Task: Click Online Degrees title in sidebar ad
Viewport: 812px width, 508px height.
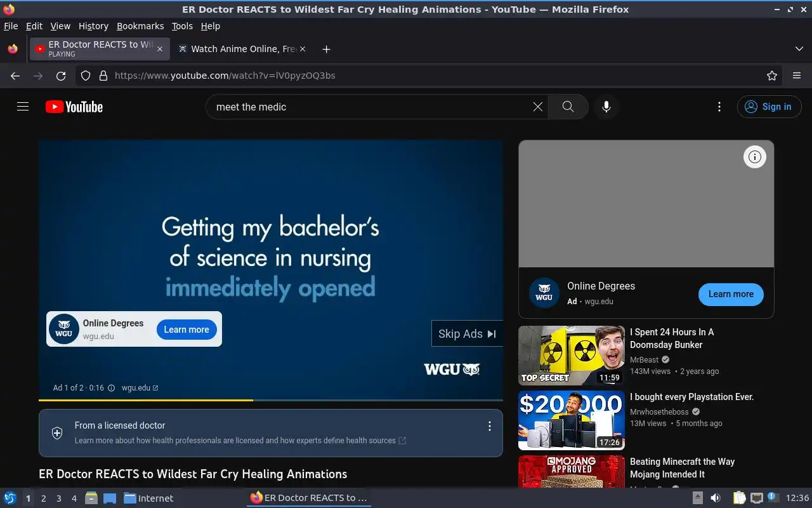Action: pos(601,286)
